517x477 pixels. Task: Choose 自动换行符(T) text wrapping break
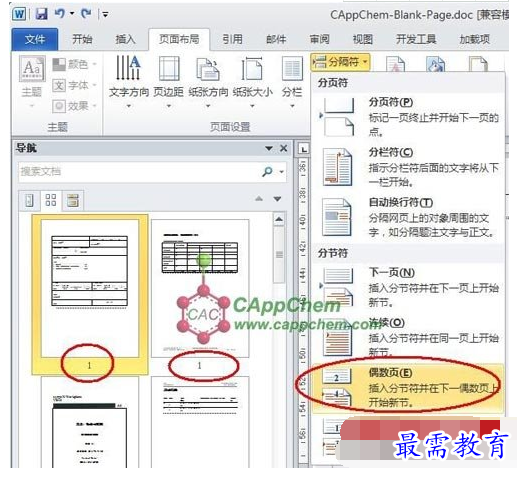pyautogui.click(x=408, y=217)
